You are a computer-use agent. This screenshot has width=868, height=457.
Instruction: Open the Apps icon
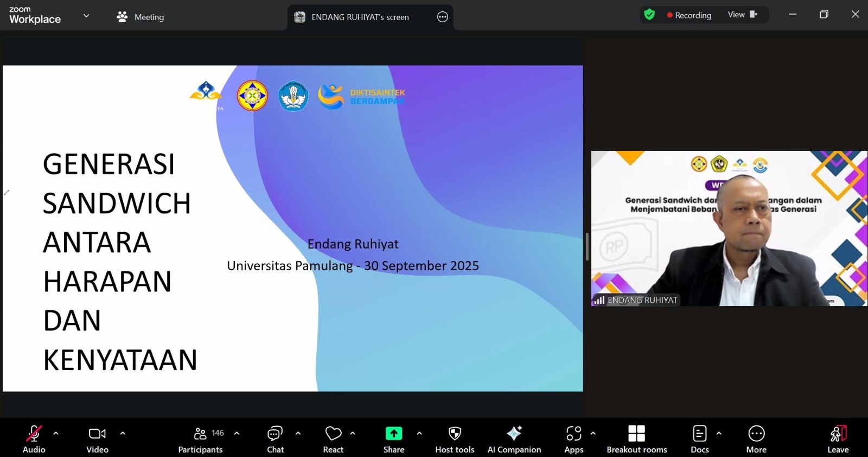(x=573, y=434)
